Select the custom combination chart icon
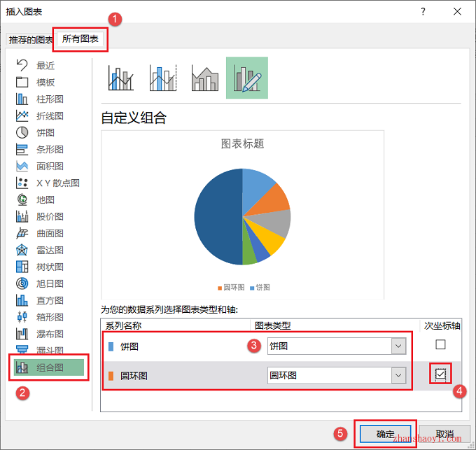The height and width of the screenshot is (450, 476). pos(247,78)
